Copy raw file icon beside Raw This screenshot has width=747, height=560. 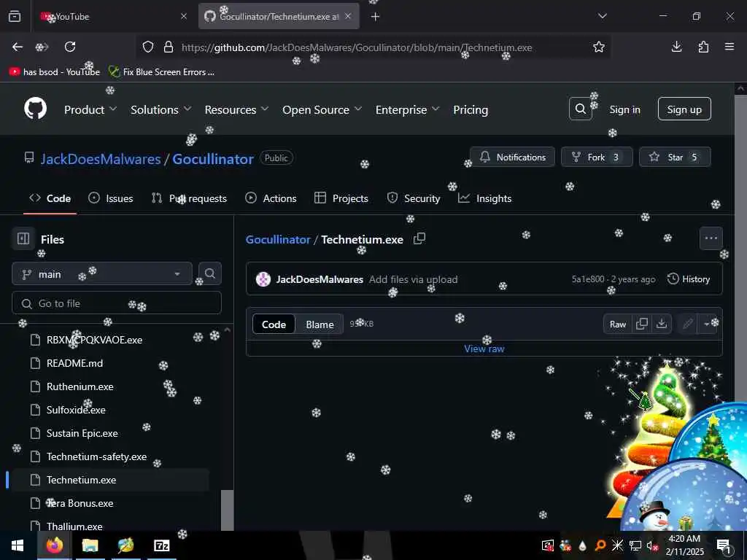642,324
